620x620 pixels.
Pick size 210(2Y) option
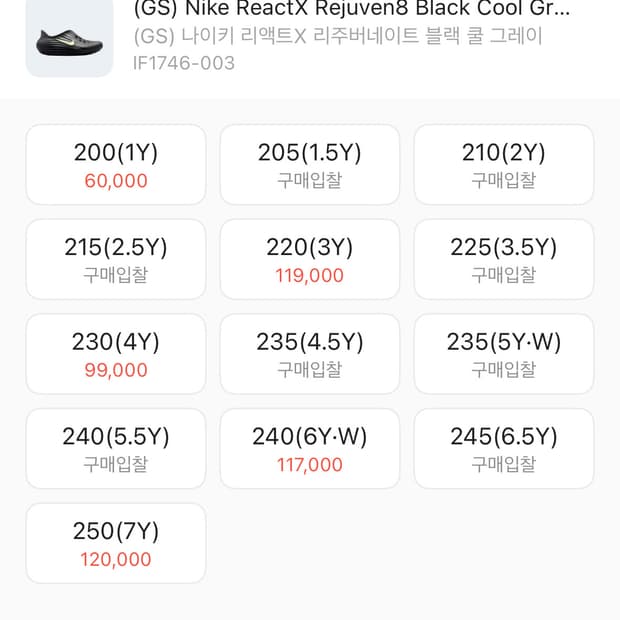[504, 165]
